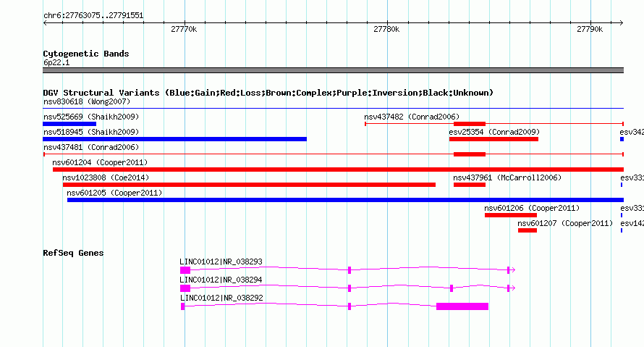Select the nsv601207 (Cooper2011) red bar
Viewport: 644px width, 347px height.
coord(528,230)
